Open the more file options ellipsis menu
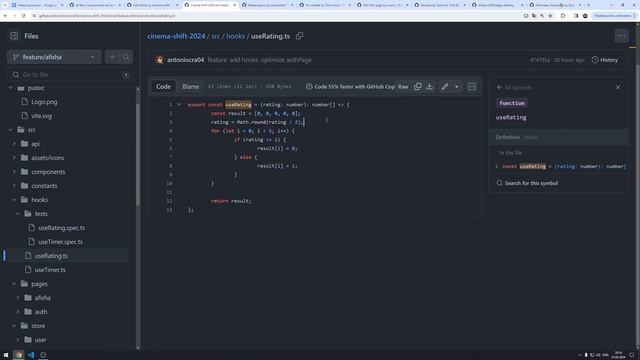 coord(621,36)
